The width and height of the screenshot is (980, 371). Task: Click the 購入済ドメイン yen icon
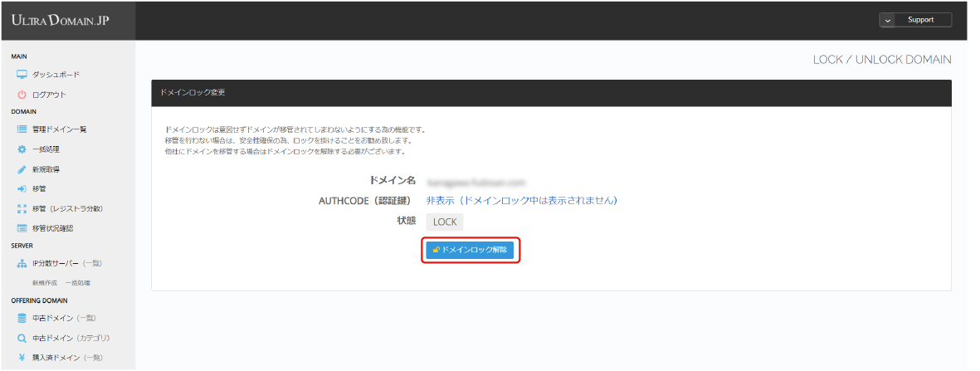point(22,358)
